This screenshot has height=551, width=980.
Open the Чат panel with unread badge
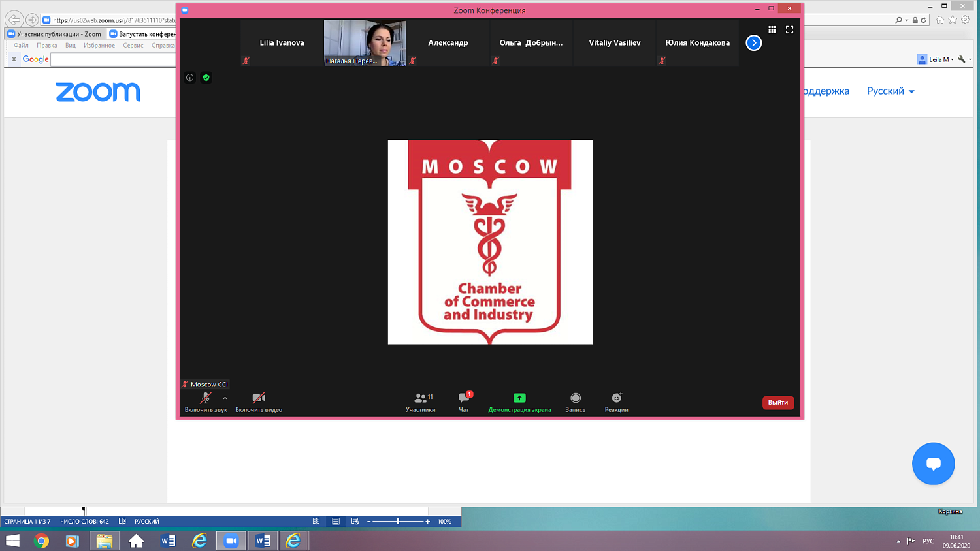tap(464, 402)
